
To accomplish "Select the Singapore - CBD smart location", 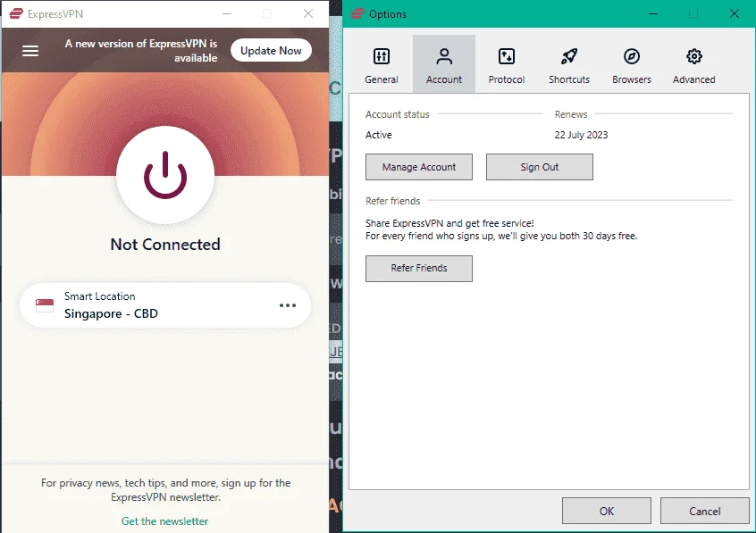I will [165, 305].
